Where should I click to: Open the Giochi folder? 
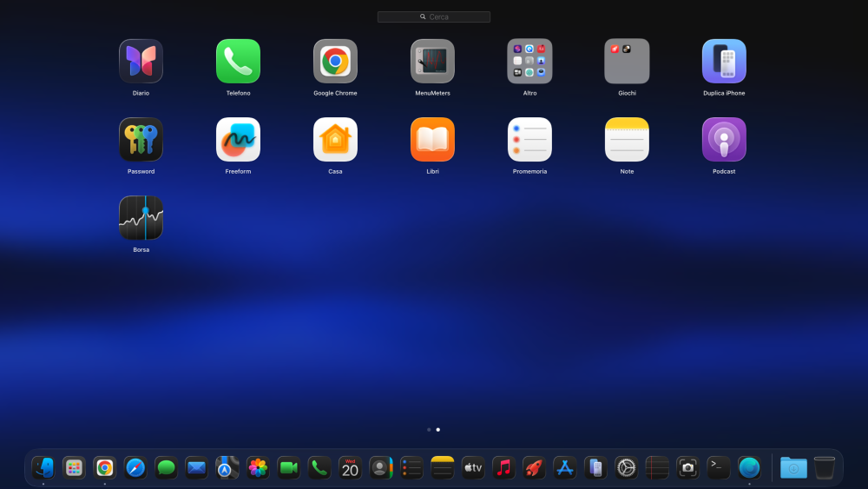pos(627,62)
